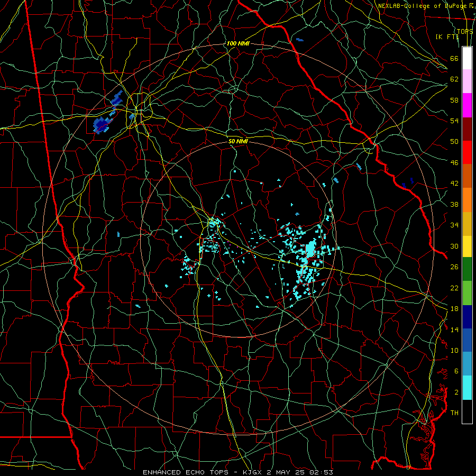
Task: Select the bright orange legend swatch
Action: point(467,200)
